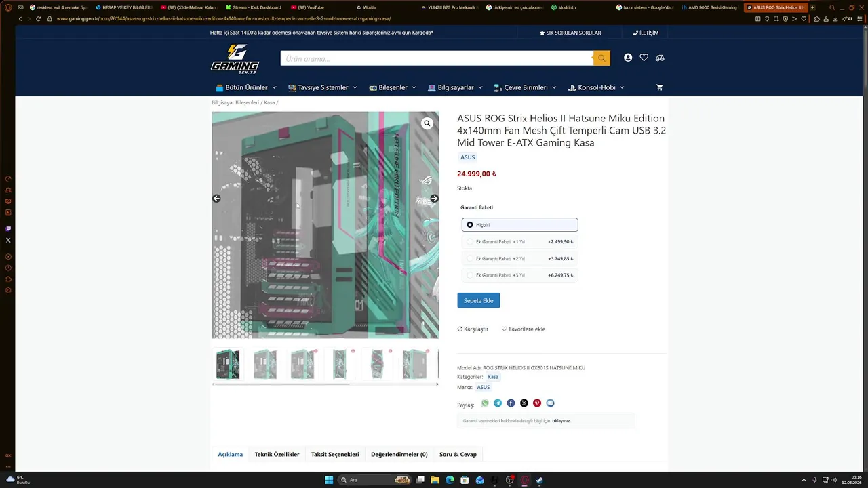
Task: Share product via Pinterest icon
Action: pyautogui.click(x=537, y=403)
